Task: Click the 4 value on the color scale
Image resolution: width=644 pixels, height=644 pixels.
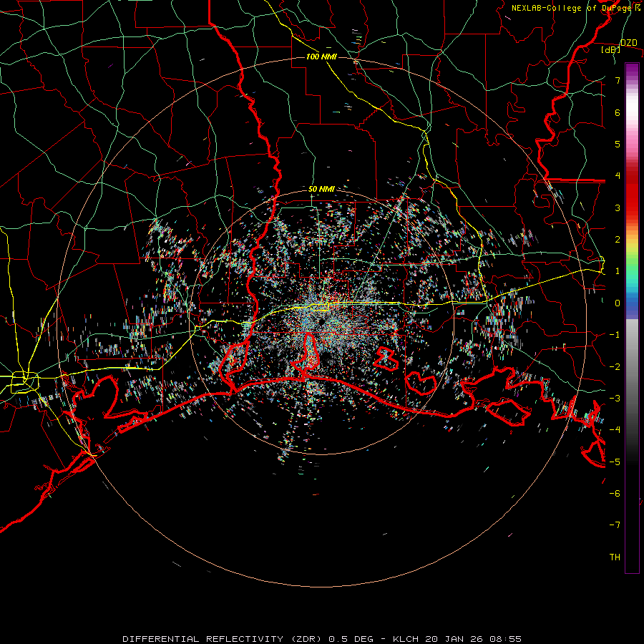Action: click(x=618, y=176)
